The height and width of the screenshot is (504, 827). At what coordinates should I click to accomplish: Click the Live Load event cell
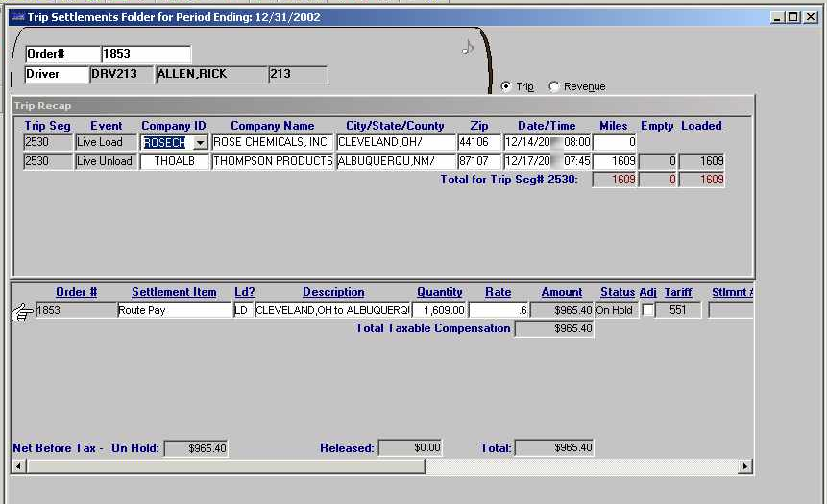click(x=106, y=142)
